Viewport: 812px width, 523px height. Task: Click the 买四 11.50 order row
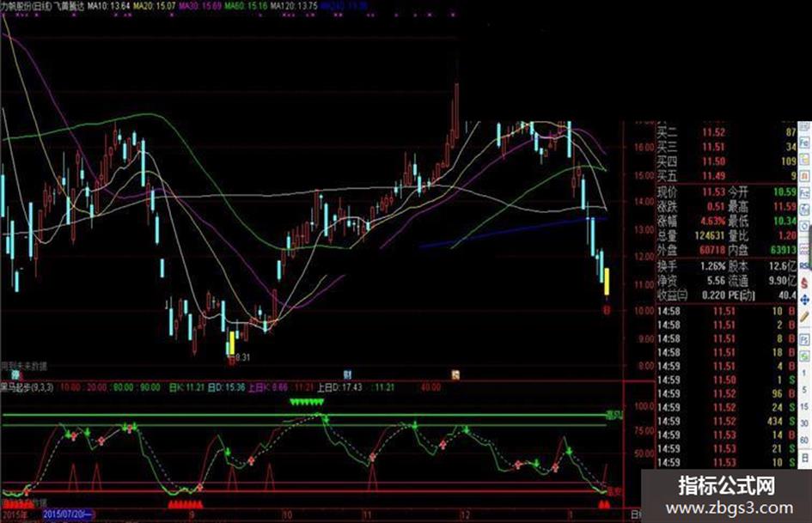[727, 161]
